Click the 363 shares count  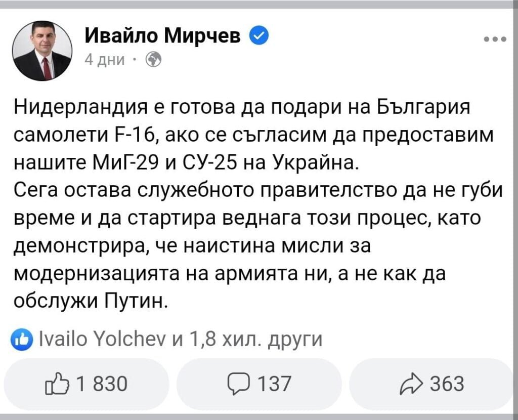tap(447, 384)
